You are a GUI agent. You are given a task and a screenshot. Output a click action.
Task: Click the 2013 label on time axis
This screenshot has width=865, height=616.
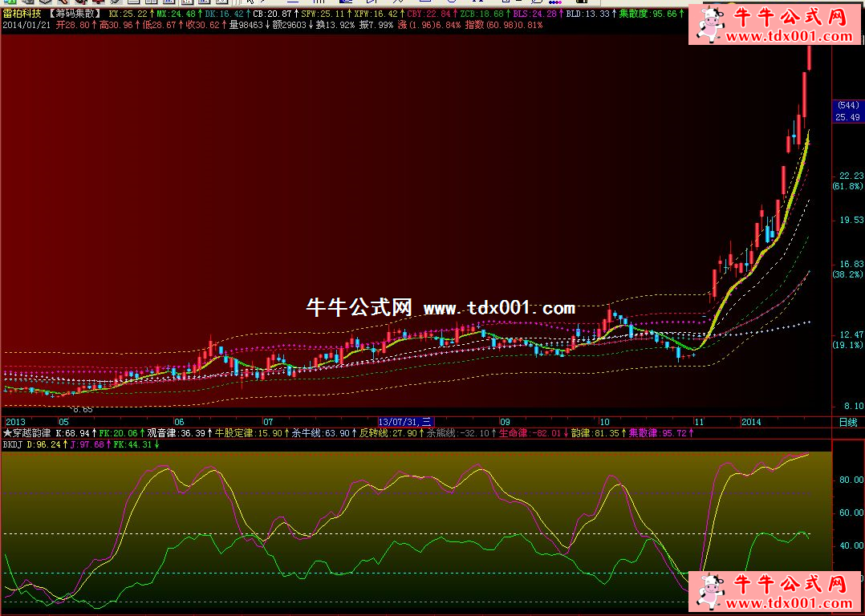coord(15,422)
